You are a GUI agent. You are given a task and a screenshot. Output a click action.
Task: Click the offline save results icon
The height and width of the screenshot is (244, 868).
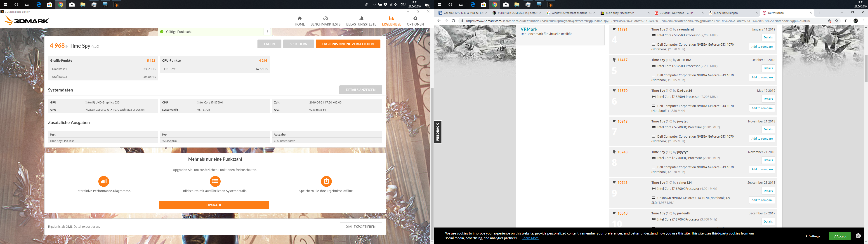pyautogui.click(x=326, y=181)
